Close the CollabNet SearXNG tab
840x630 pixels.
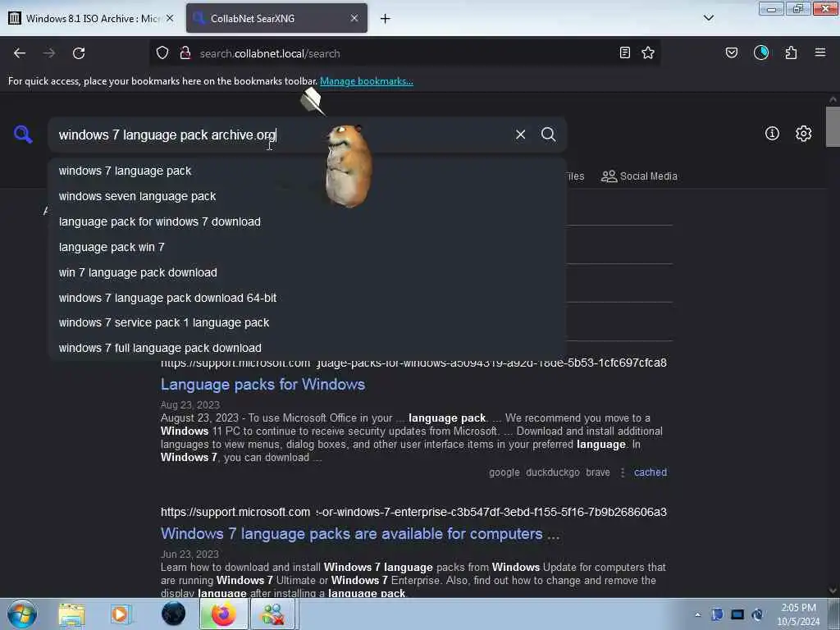click(354, 18)
